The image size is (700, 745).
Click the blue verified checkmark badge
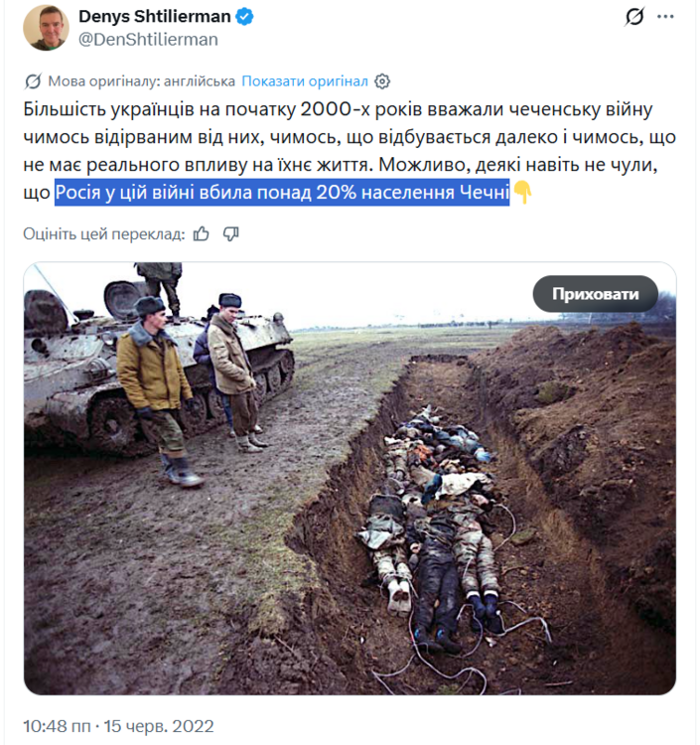pyautogui.click(x=244, y=17)
